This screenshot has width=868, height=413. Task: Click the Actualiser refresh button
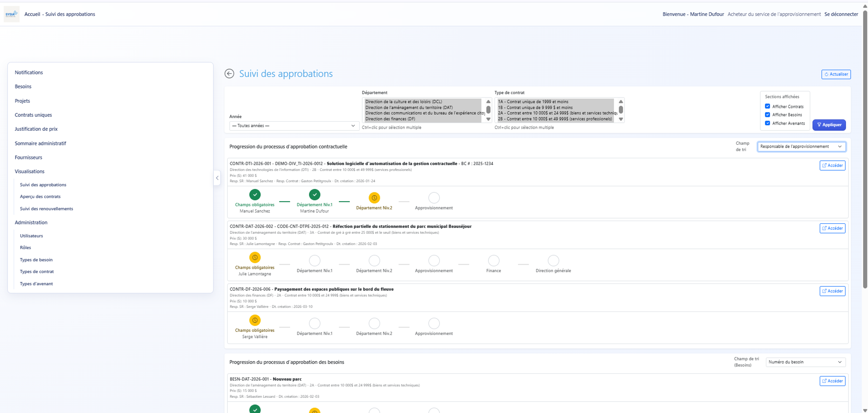click(836, 74)
